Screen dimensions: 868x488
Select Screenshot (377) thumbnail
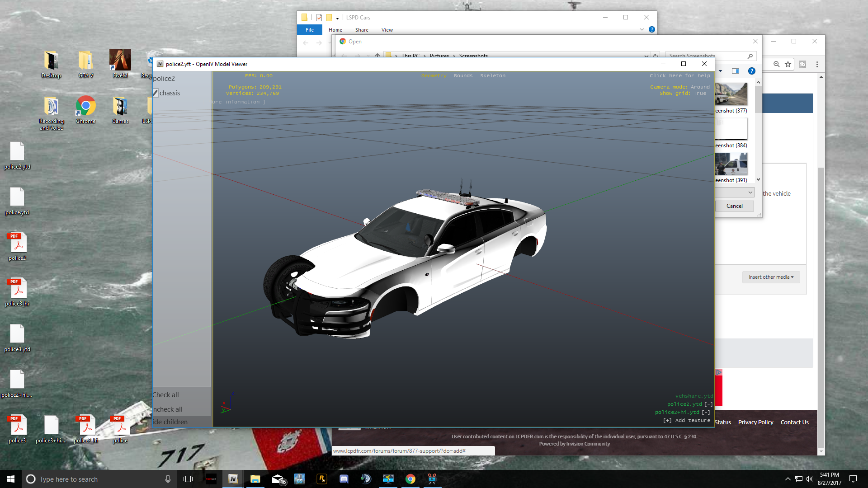(x=731, y=94)
